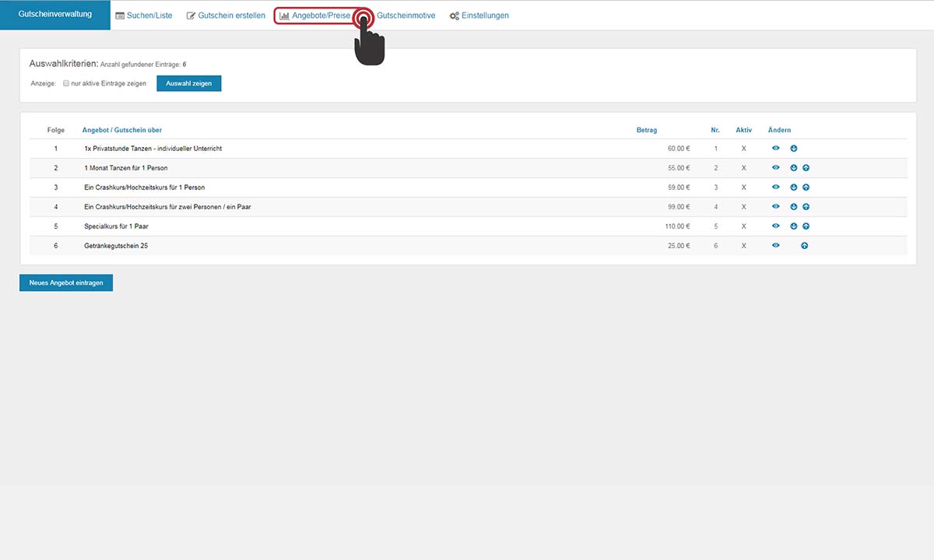Move Getränkegutschein 25 offer up

(804, 245)
